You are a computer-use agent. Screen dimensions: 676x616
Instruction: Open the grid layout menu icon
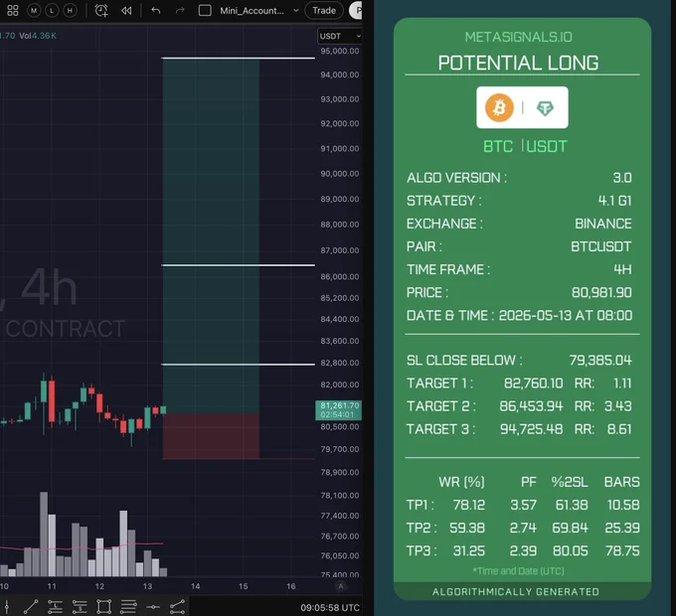(x=13, y=10)
